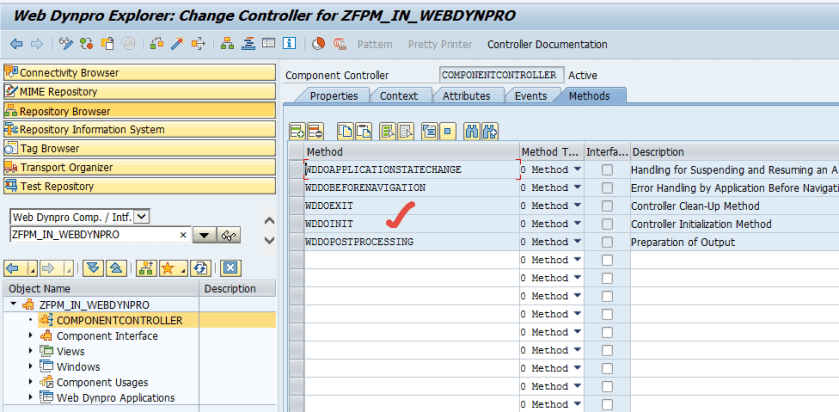Switch to the Context tab
839x412 pixels.
(399, 96)
